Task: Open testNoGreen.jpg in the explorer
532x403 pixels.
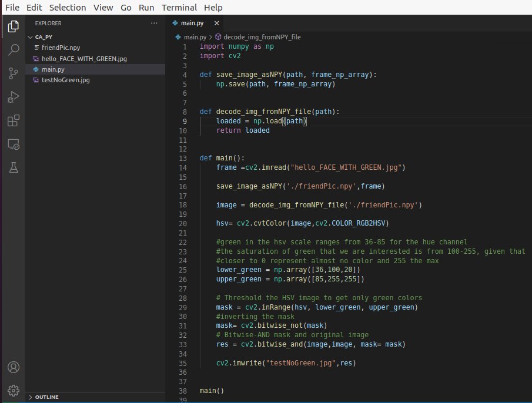Action: click(95, 80)
